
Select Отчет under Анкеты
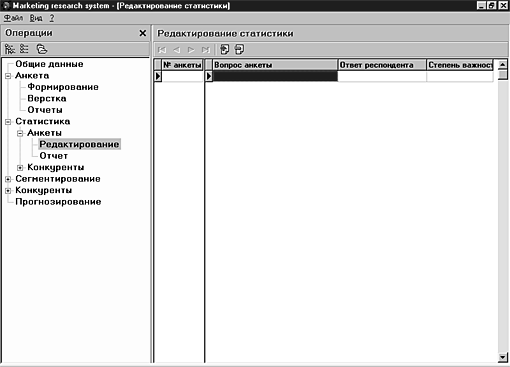53,156
